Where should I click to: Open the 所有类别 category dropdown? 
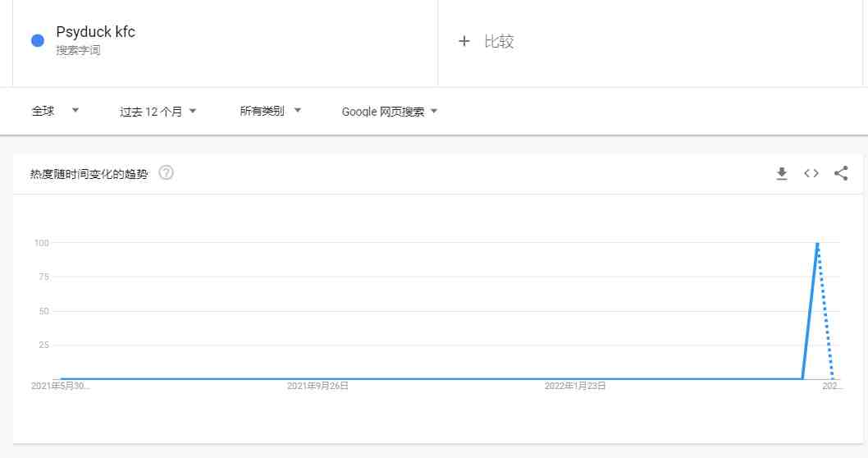click(x=270, y=111)
